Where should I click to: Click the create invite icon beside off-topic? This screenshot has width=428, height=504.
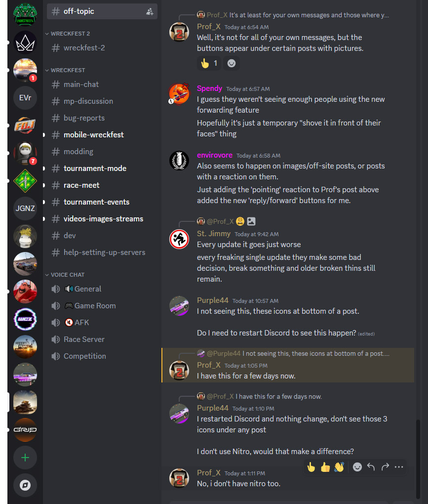pos(150,11)
